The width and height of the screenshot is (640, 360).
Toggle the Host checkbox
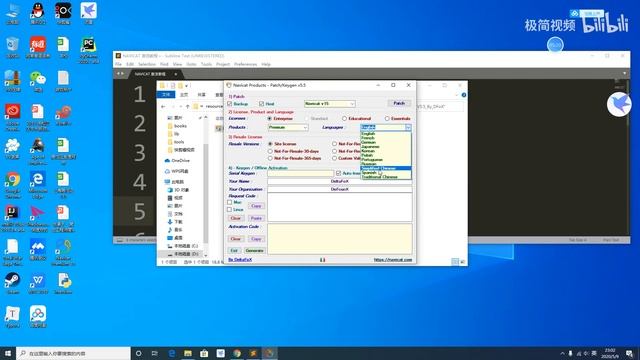click(x=262, y=104)
